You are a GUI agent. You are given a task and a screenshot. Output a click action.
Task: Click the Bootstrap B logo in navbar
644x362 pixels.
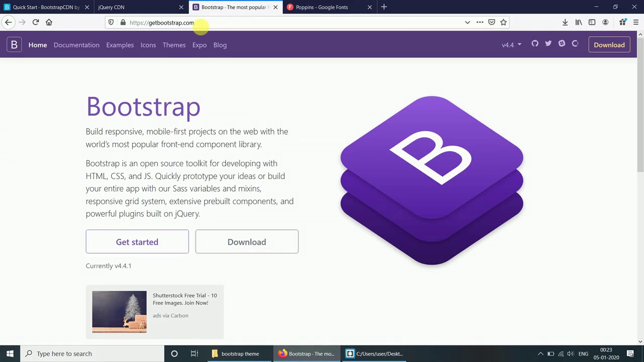[14, 45]
